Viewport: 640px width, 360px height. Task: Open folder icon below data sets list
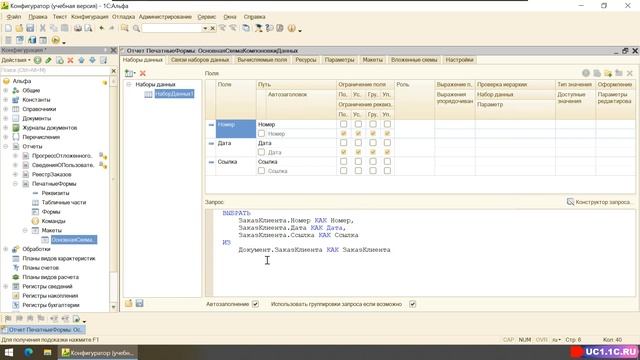[x=129, y=303]
